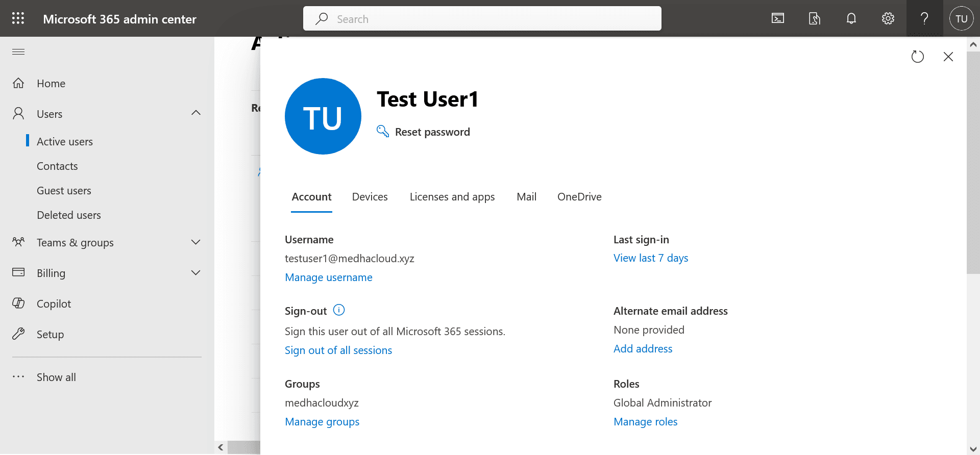Open the Mail tab
980x455 pixels.
pos(526,197)
